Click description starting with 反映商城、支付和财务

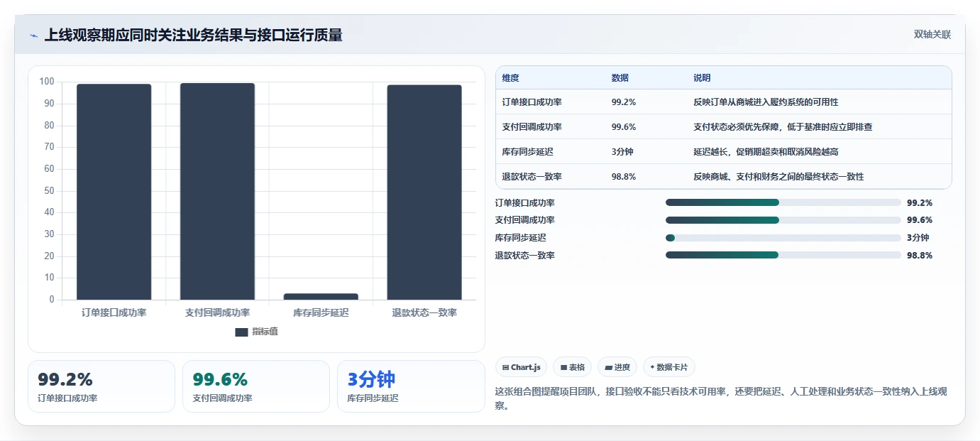pyautogui.click(x=778, y=177)
